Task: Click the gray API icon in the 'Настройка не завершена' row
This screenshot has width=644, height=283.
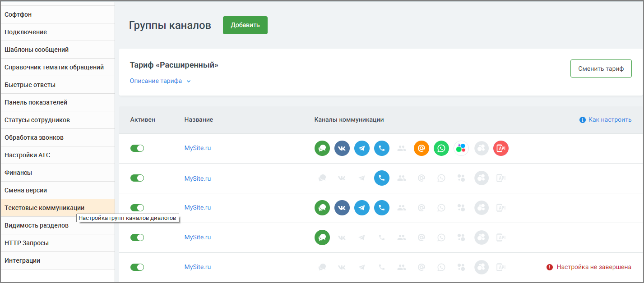Action: [x=501, y=267]
